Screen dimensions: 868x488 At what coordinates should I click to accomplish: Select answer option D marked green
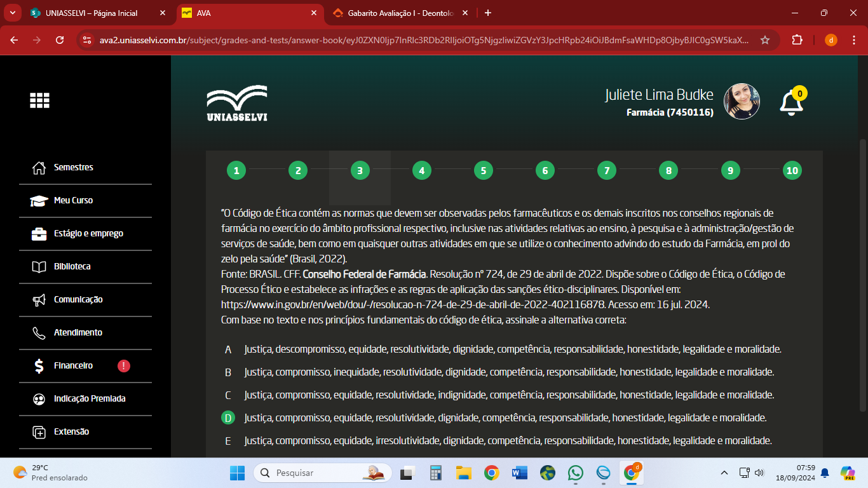tap(227, 418)
